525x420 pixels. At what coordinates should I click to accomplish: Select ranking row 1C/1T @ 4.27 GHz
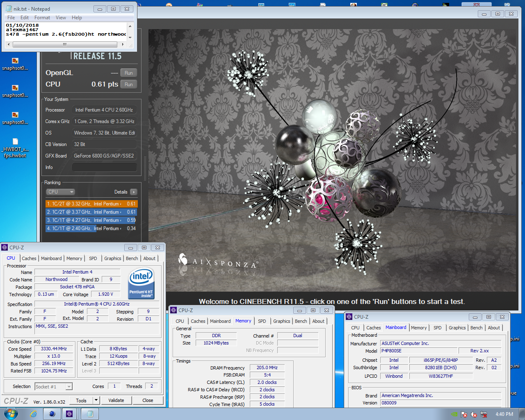(91, 220)
